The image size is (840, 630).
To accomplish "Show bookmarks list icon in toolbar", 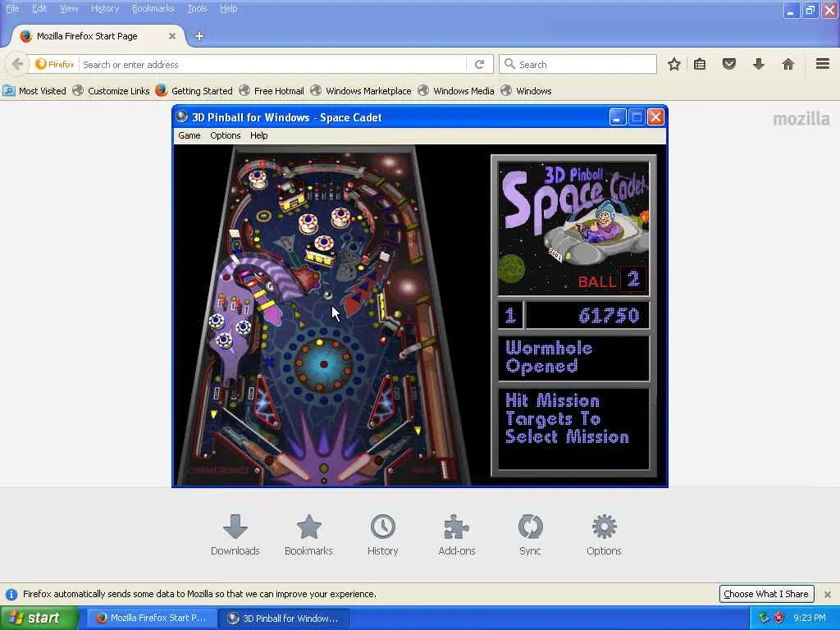I will tap(700, 64).
